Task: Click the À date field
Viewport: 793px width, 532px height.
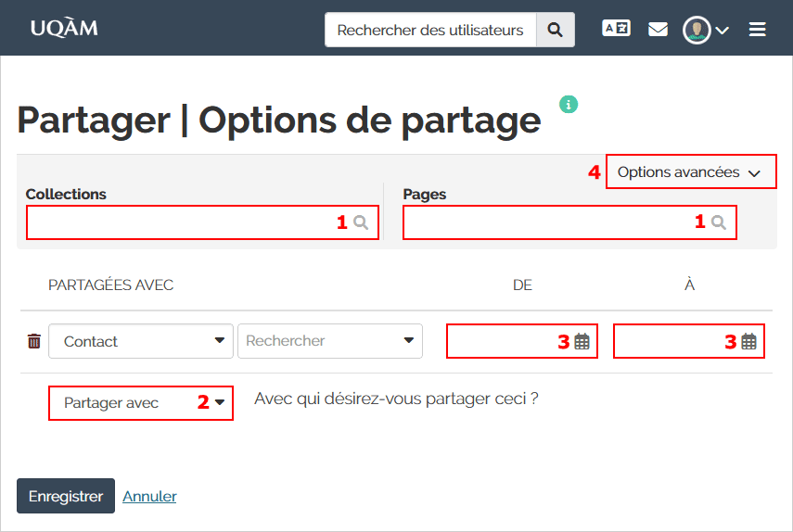Action: pyautogui.click(x=689, y=341)
